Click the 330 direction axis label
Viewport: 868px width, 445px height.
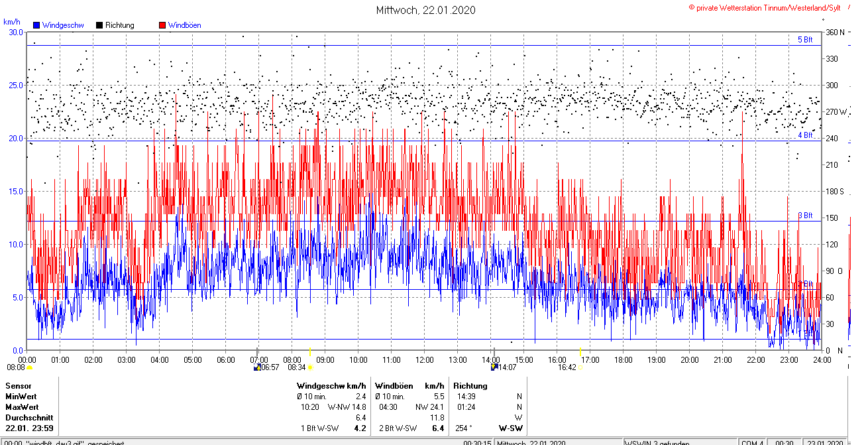point(832,58)
